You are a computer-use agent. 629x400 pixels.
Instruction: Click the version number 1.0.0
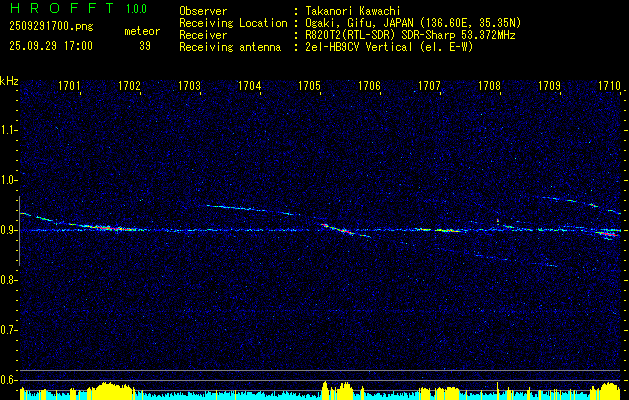136,9
